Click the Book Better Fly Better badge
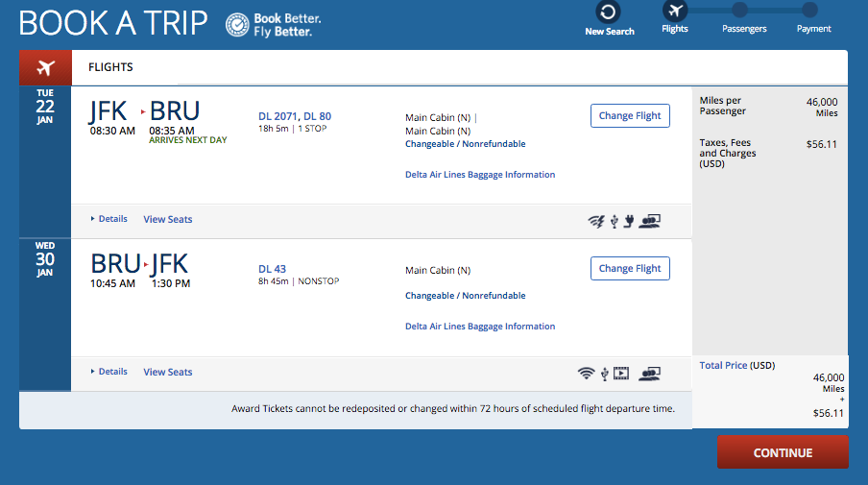Image resolution: width=868 pixels, height=485 pixels. tap(274, 25)
